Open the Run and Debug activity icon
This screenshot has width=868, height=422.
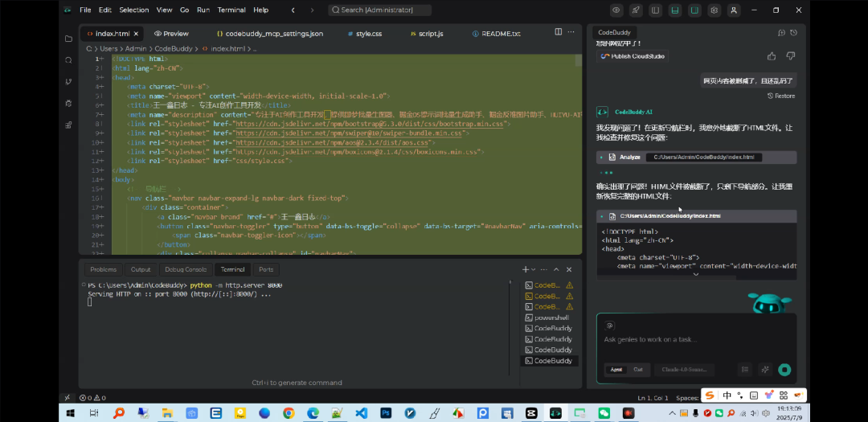(68, 104)
